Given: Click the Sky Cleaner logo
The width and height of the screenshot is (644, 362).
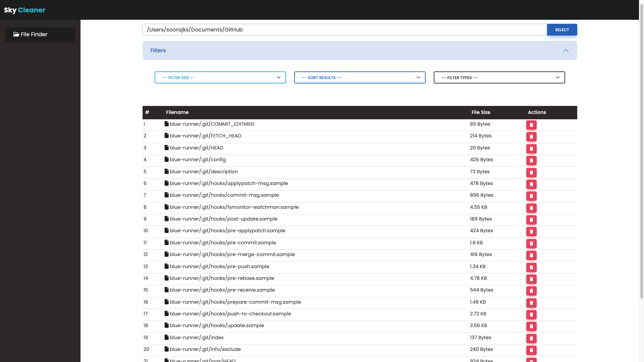Looking at the screenshot, I should 24,10.
